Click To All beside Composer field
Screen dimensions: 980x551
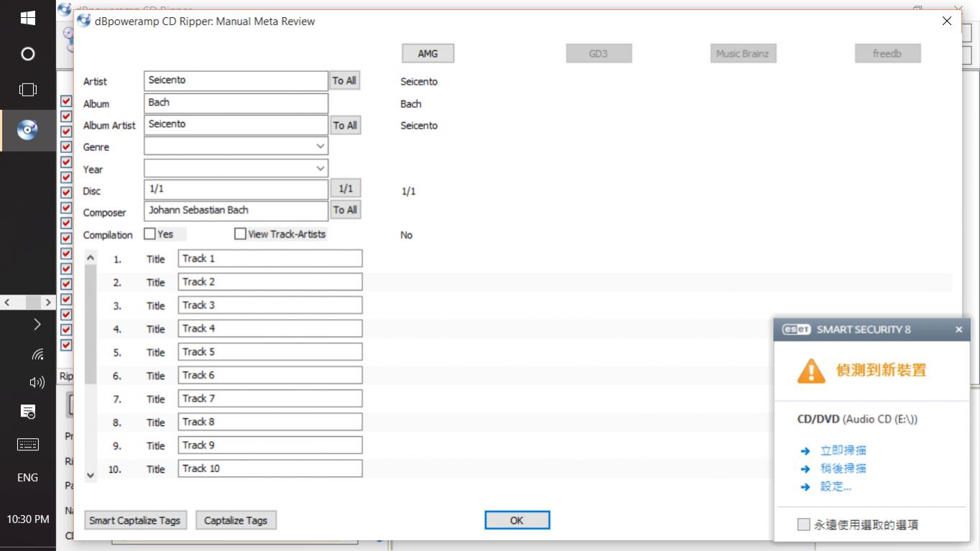tap(345, 210)
